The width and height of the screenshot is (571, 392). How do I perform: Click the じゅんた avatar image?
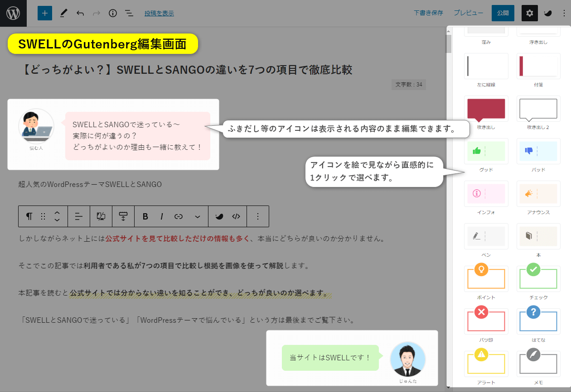pyautogui.click(x=408, y=359)
